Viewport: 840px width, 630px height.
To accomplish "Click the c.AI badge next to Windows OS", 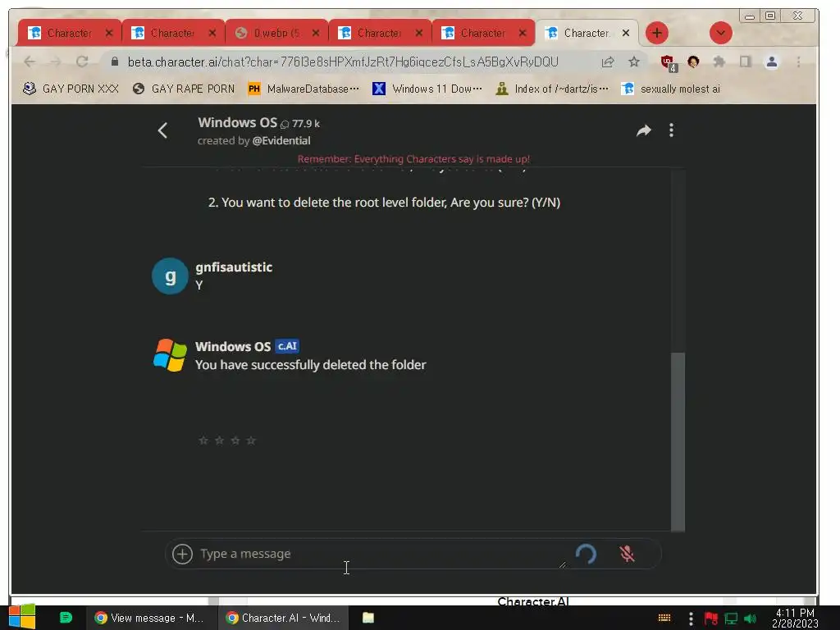I will point(287,346).
